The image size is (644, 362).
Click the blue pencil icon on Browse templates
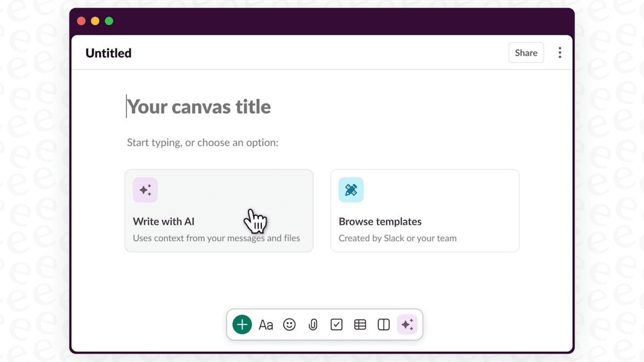click(351, 190)
